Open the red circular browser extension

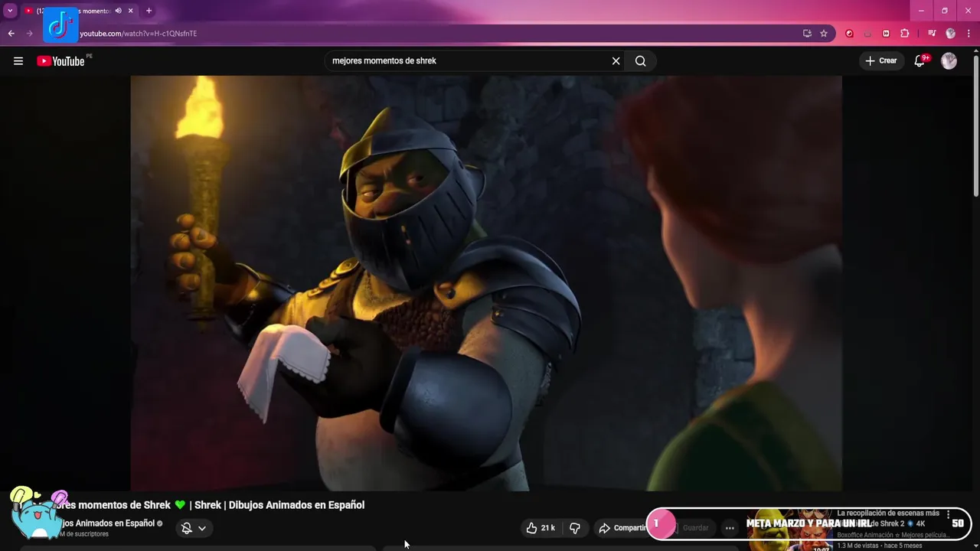[x=849, y=34]
